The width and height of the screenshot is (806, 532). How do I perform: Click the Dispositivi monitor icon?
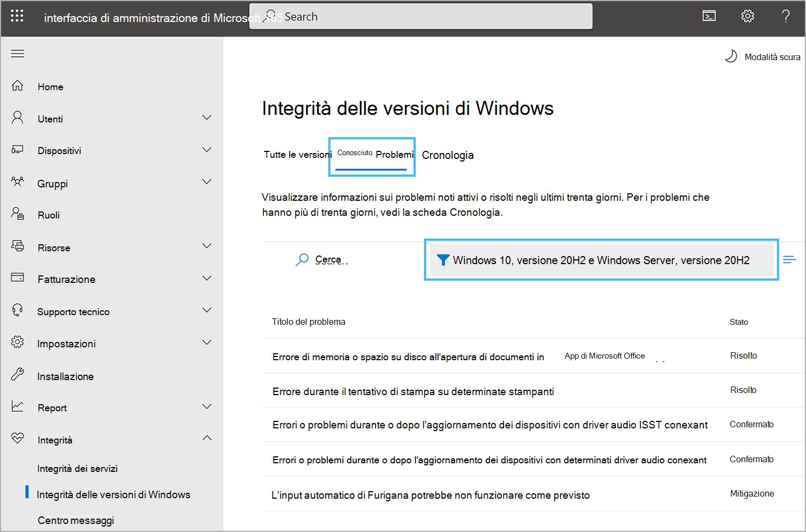coord(18,150)
